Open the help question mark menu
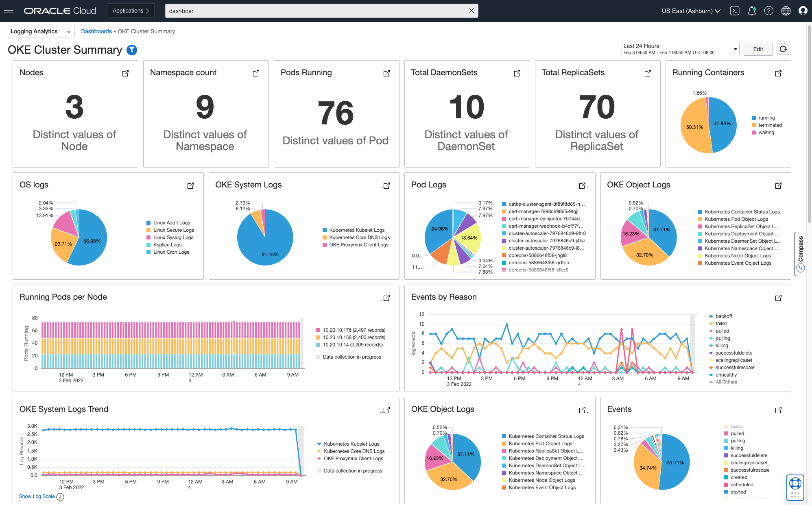Image resolution: width=812 pixels, height=505 pixels. 768,11
